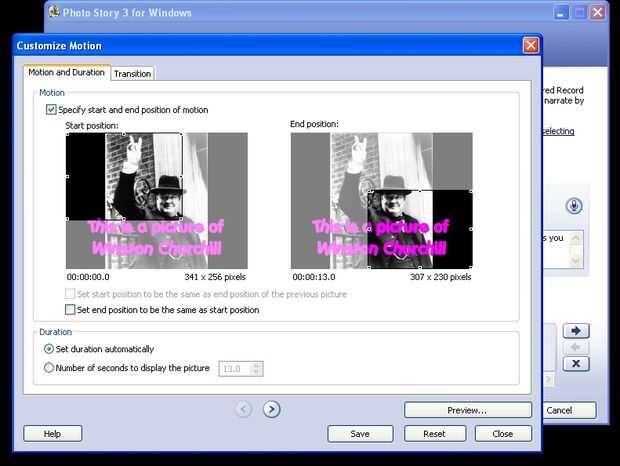
Task: Click the end time 00:00:13.0 label
Action: pos(314,277)
